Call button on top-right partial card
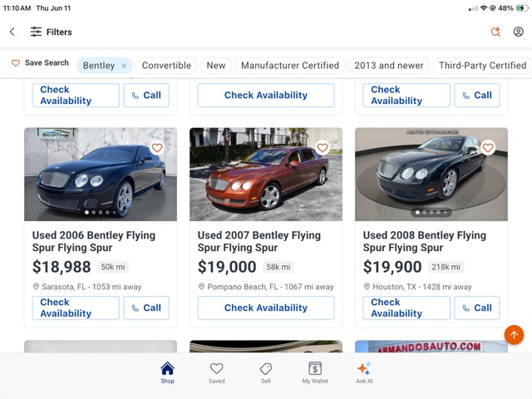532x399 pixels. coord(477,95)
